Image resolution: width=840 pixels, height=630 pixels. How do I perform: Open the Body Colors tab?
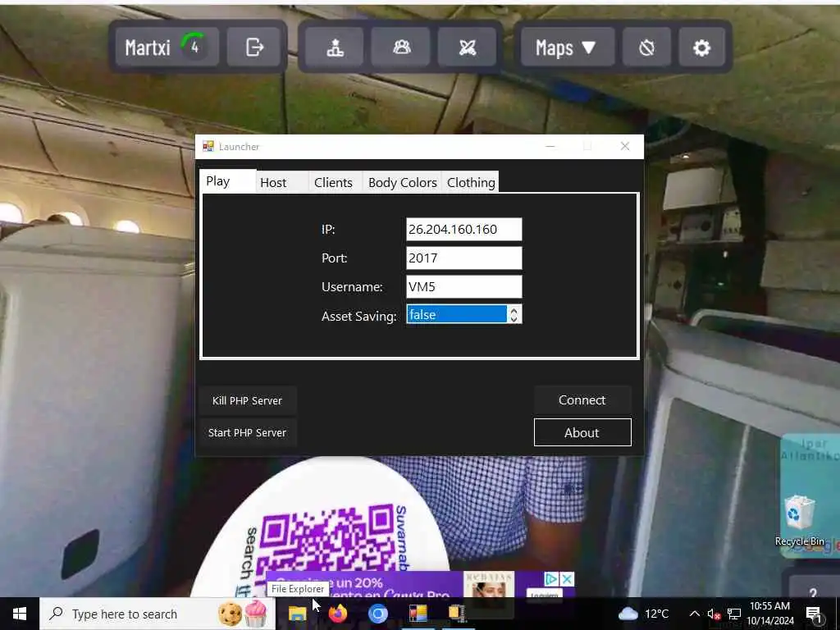402,183
